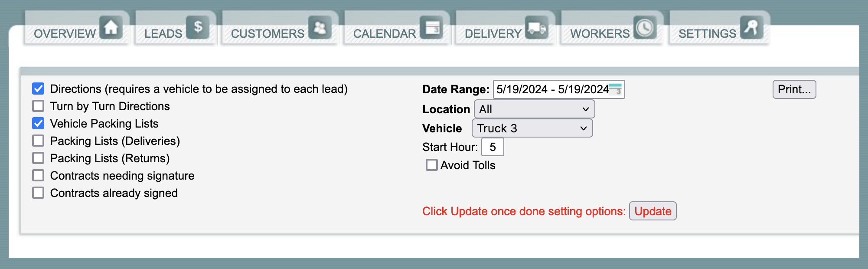Open the LEADS tab
This screenshot has width=868, height=269.
(176, 28)
